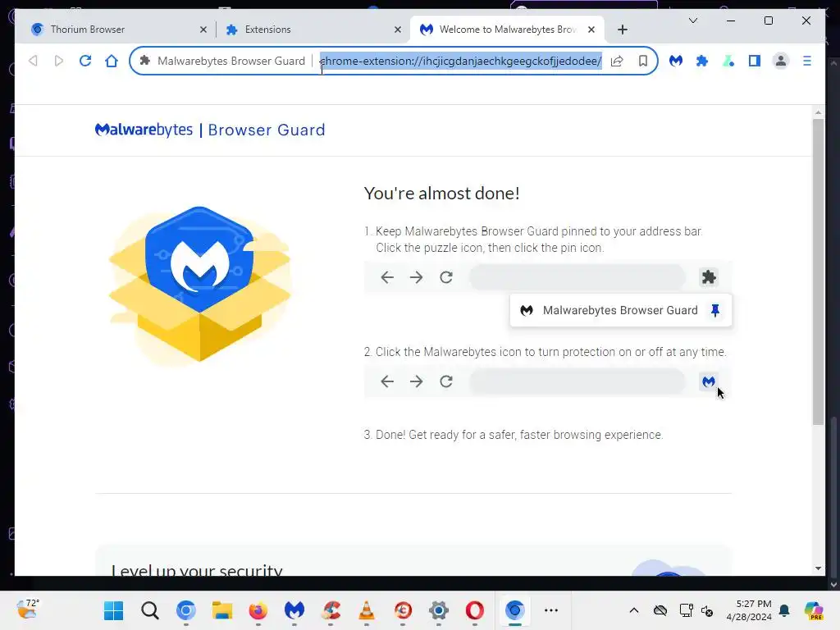Open Malwarebytes app from taskbar
840x630 pixels.
click(x=294, y=610)
